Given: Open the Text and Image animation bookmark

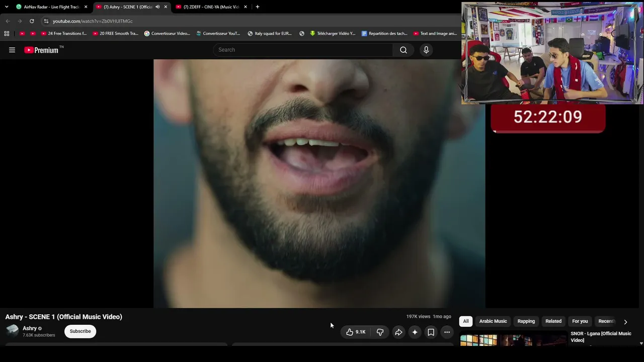Looking at the screenshot, I should coord(435,34).
